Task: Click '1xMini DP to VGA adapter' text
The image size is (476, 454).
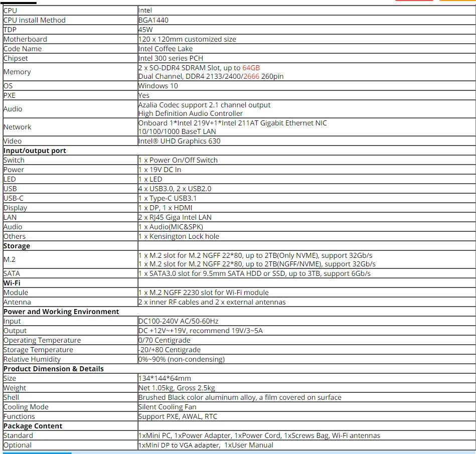Action: click(x=179, y=445)
